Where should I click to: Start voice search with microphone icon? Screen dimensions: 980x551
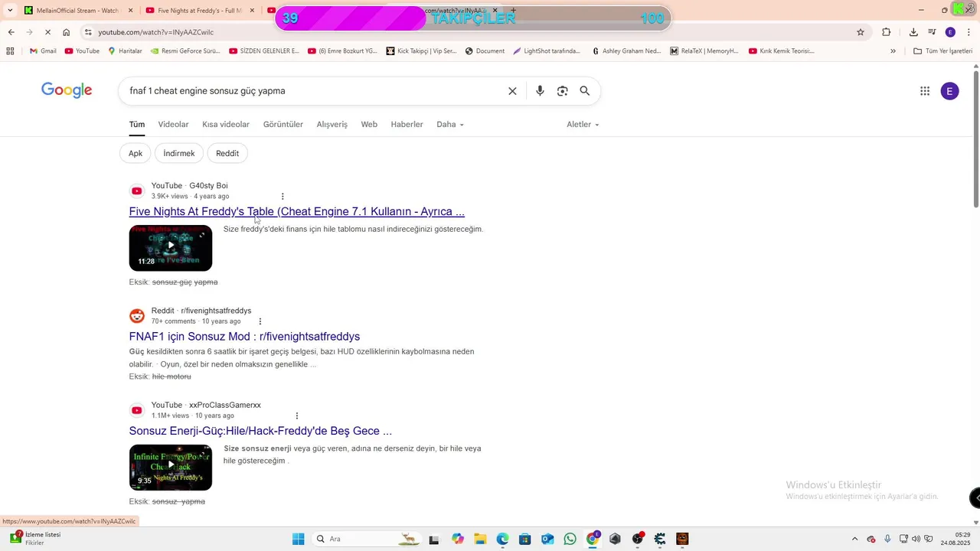540,91
